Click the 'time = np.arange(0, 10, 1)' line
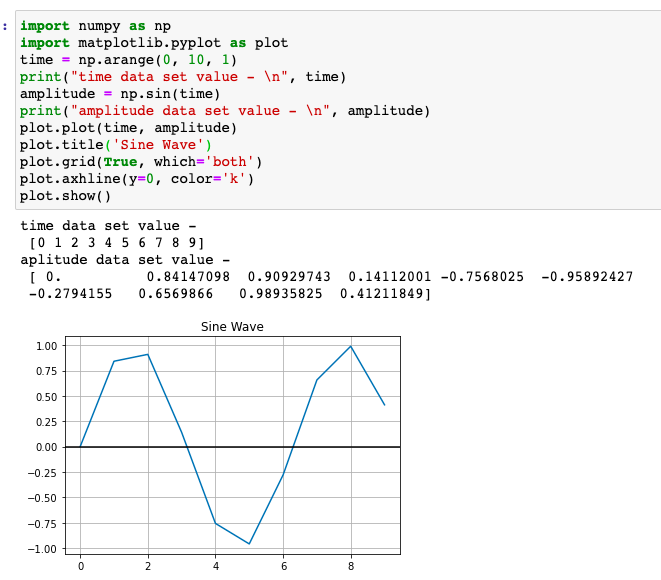 pos(129,60)
